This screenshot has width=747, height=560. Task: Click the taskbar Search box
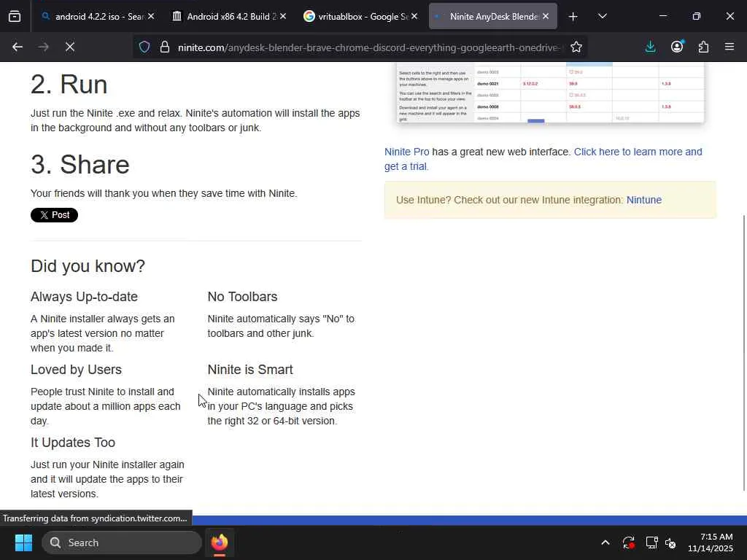point(122,542)
